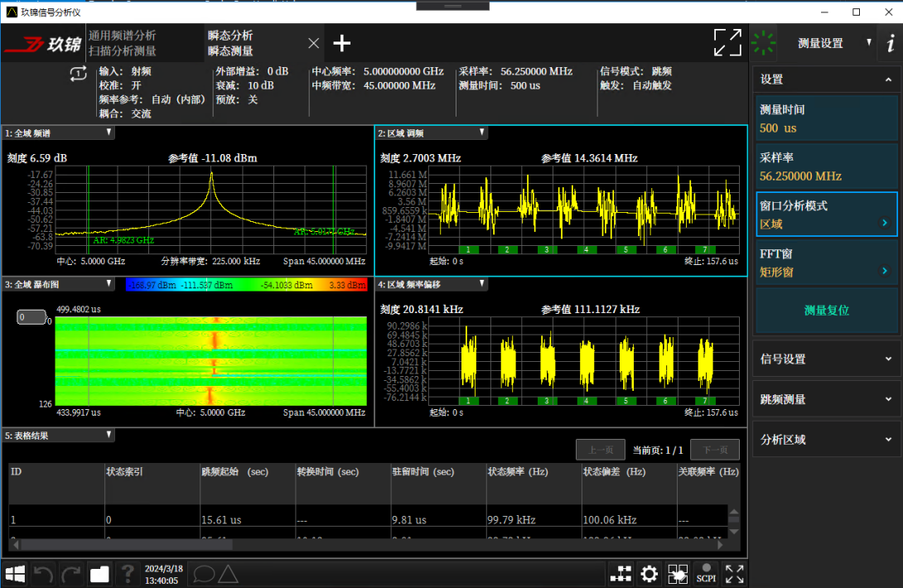Viewport: 903px width, 588px height.
Task: Click the 采样率 56.250000 MHz field
Action: pos(827,166)
